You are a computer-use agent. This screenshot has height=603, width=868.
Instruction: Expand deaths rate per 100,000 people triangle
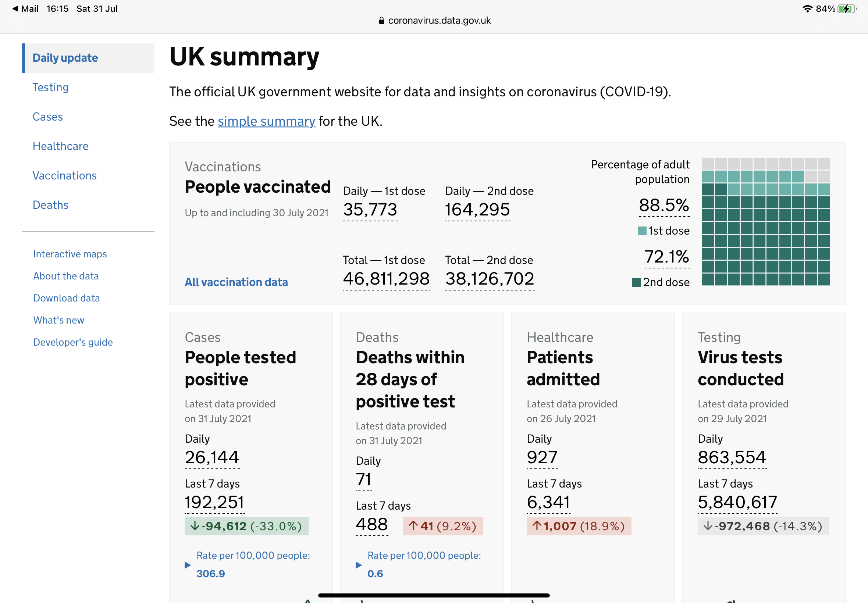tap(359, 565)
